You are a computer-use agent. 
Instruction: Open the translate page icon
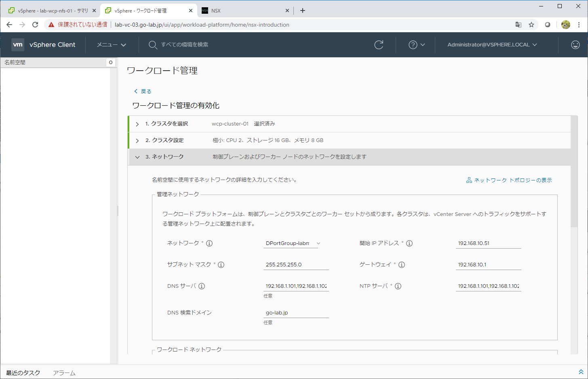[x=518, y=25]
